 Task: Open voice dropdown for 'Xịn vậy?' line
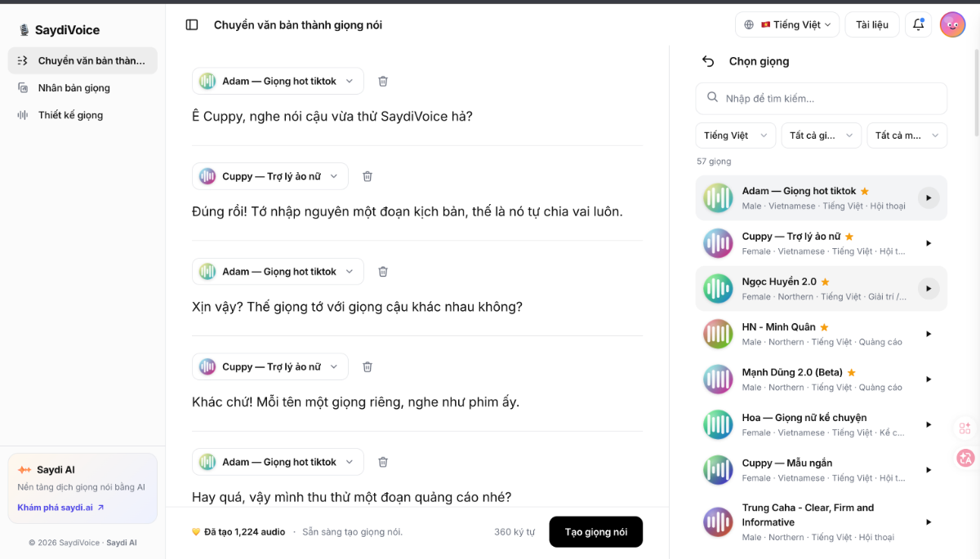pos(278,272)
